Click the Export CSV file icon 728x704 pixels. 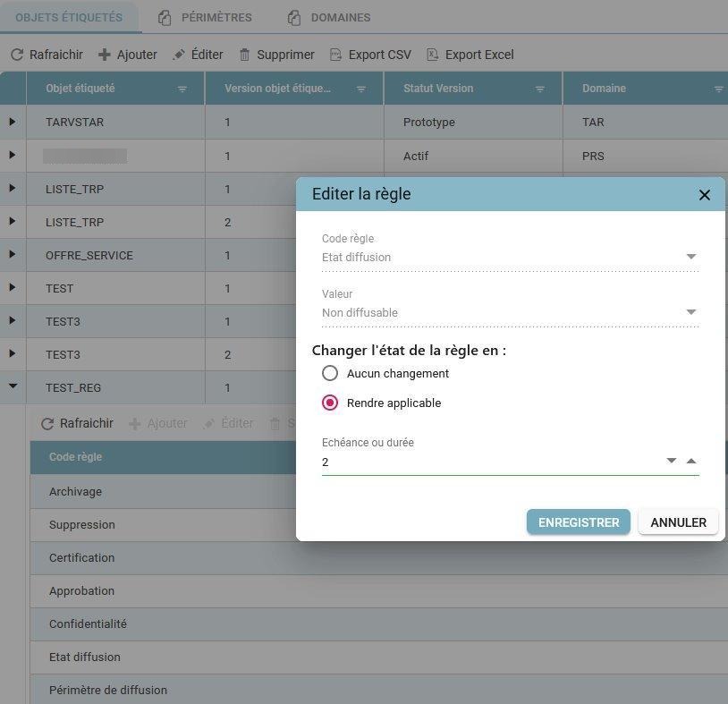(335, 55)
